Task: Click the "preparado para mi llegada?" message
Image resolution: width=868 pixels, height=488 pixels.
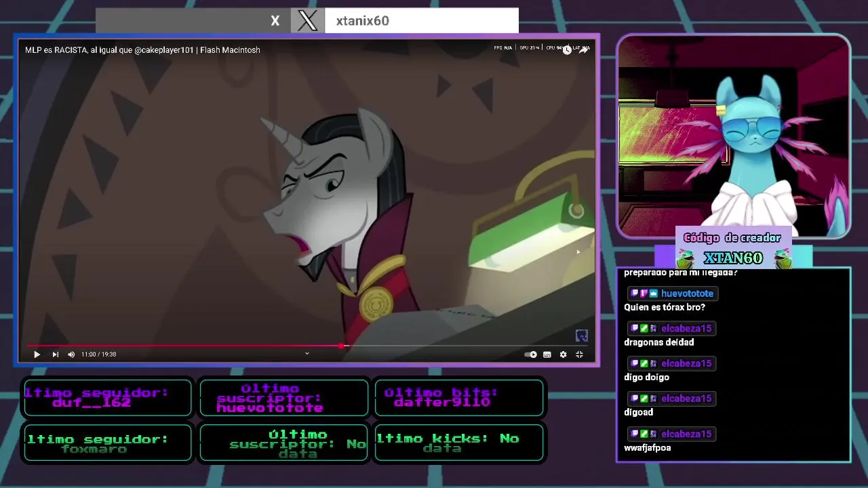Action: 680,272
